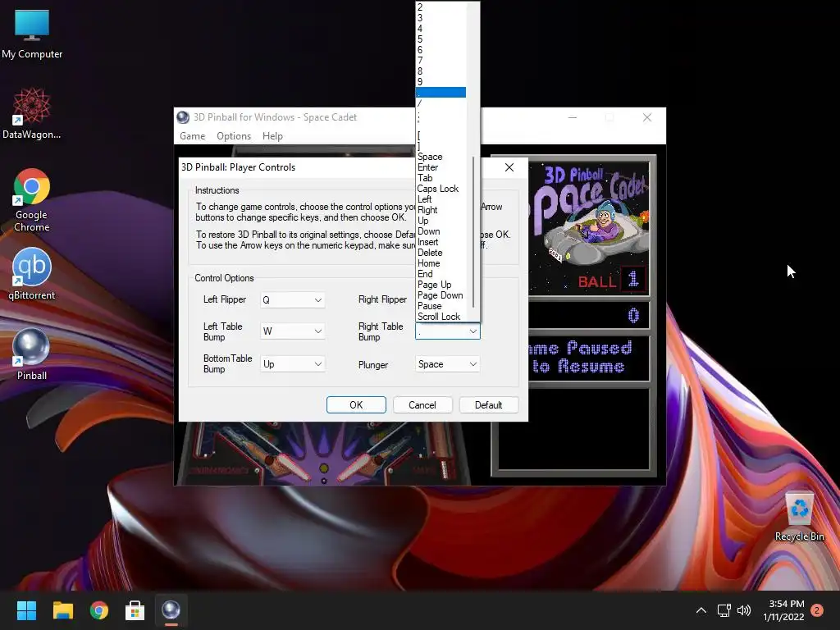
Task: Close the 3D Pinball main window
Action: (x=647, y=117)
